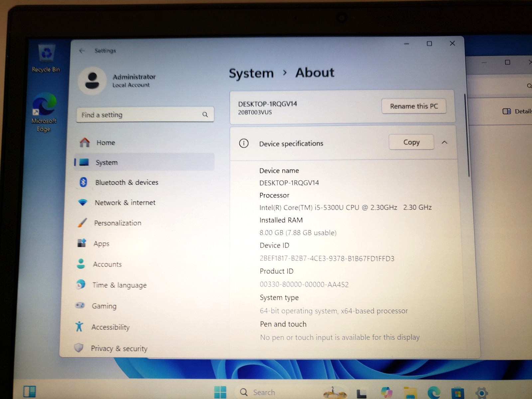Click the Product ID 00330-80000-00000-AA452

click(x=304, y=284)
